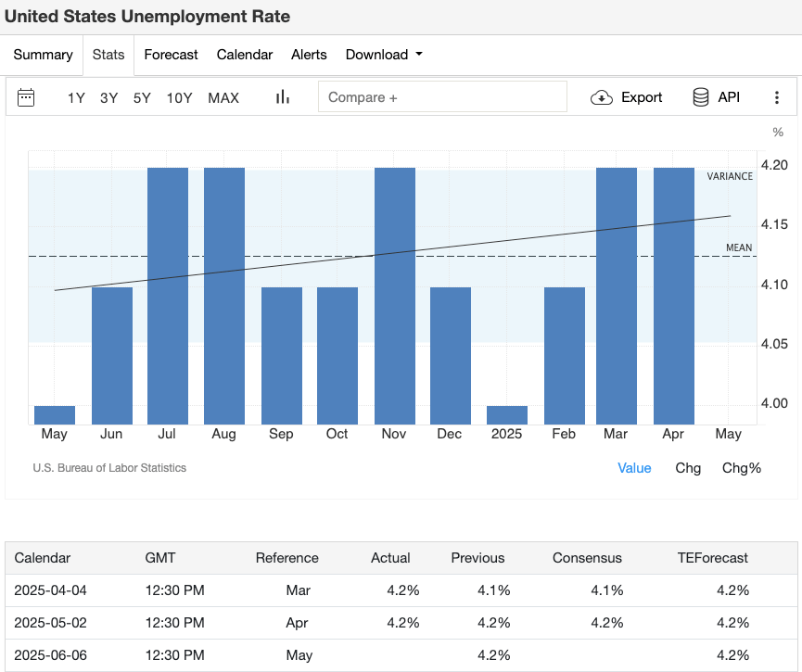Switch chart display to Chg% mode
The width and height of the screenshot is (802, 672).
coord(742,468)
